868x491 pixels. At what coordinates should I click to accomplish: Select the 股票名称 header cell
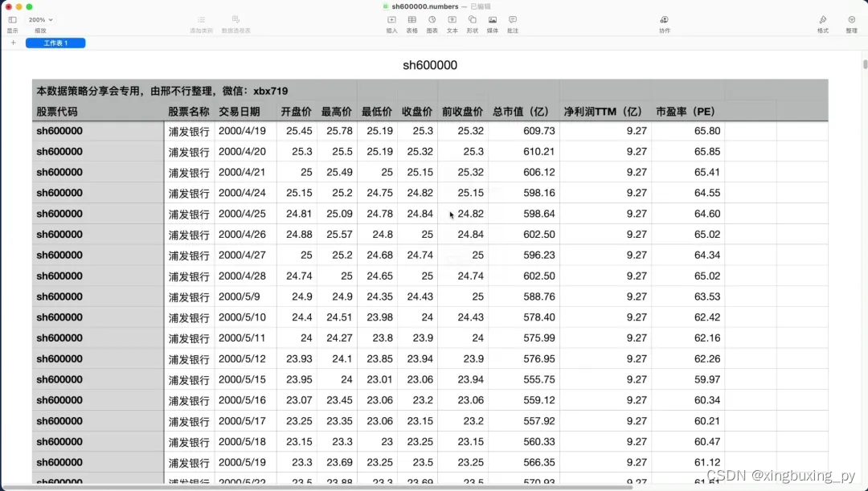tap(189, 111)
